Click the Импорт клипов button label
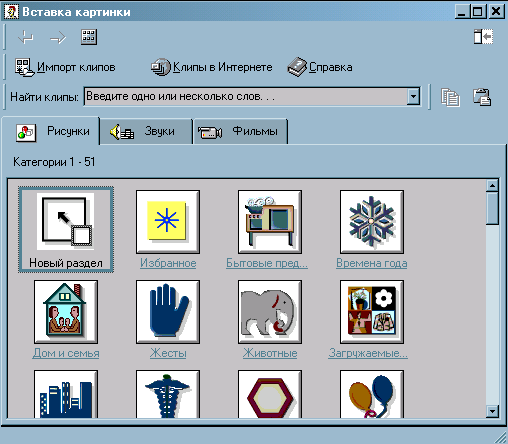This screenshot has width=508, height=444. point(76,67)
